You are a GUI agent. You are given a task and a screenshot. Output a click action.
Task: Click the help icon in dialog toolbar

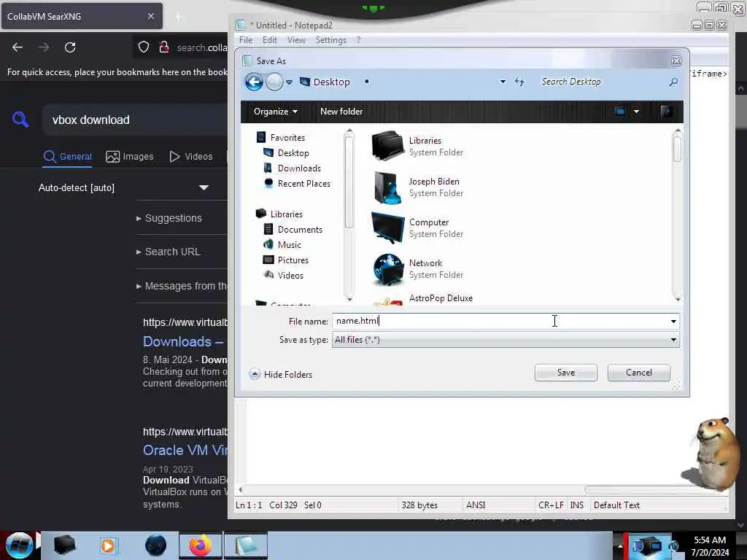[666, 112]
